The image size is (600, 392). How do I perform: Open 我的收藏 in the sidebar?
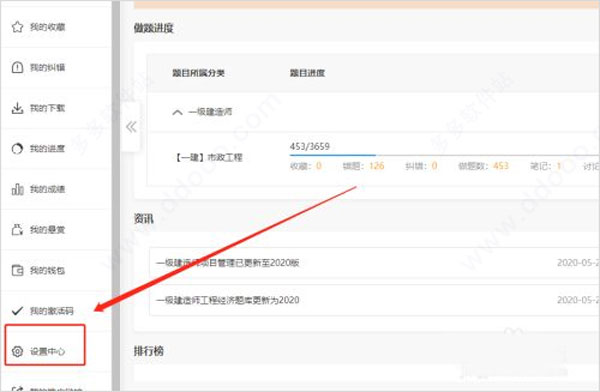[x=47, y=27]
